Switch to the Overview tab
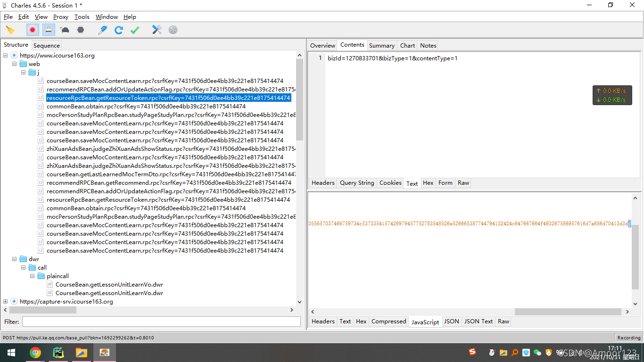 coord(322,46)
